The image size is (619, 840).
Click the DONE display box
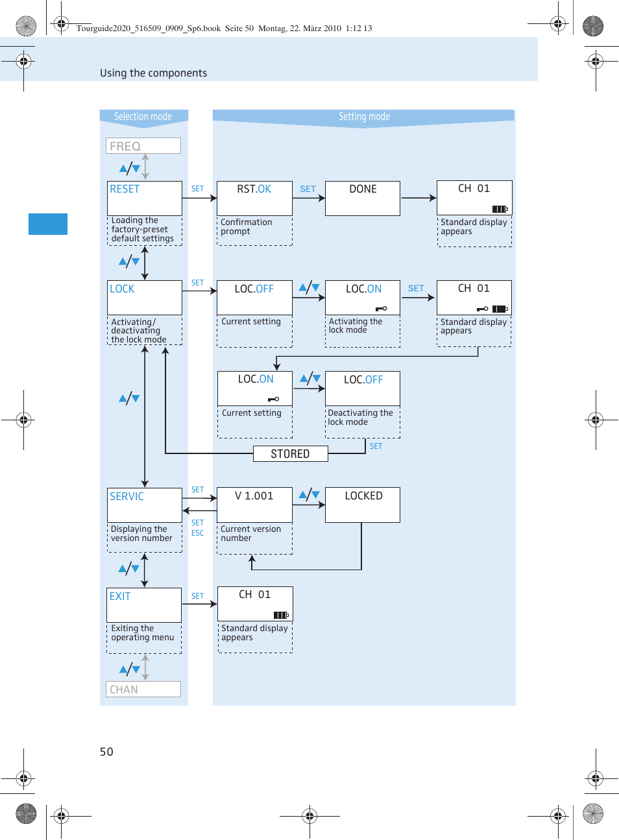tap(363, 198)
